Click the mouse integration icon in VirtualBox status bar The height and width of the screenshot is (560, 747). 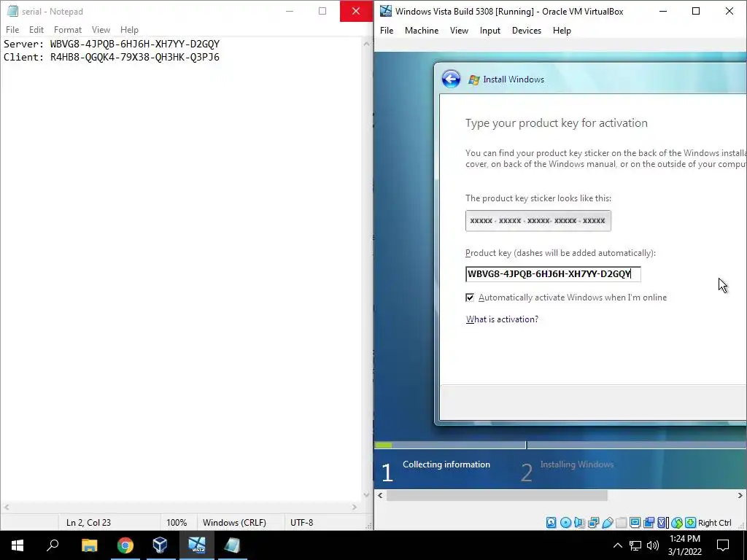point(677,522)
